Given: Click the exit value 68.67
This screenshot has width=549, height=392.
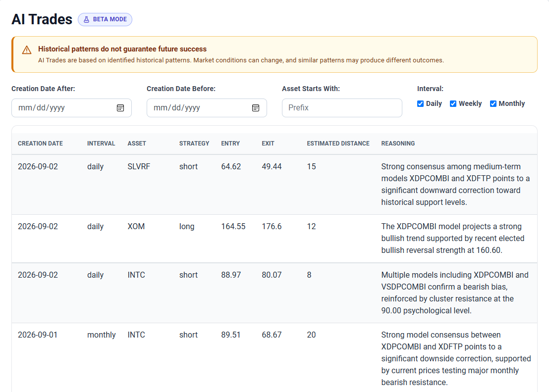Looking at the screenshot, I should tap(272, 335).
